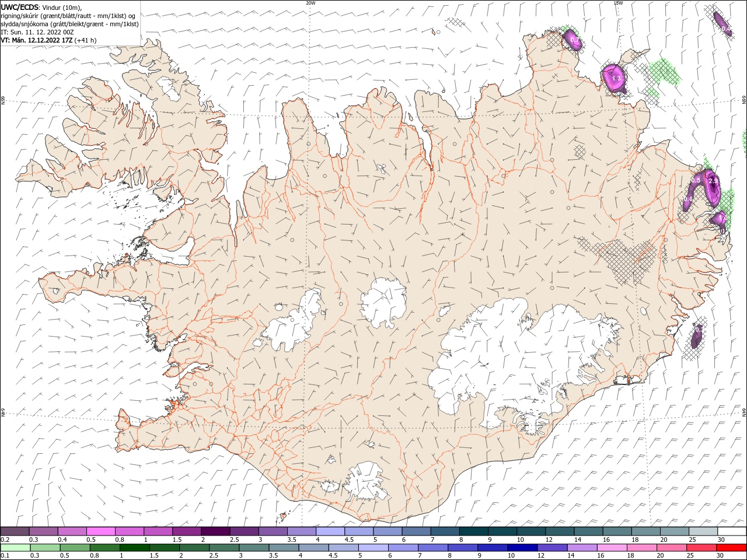This screenshot has height=560, width=747.
Task: Click the upper legend row value 0.2
Action: point(5,540)
